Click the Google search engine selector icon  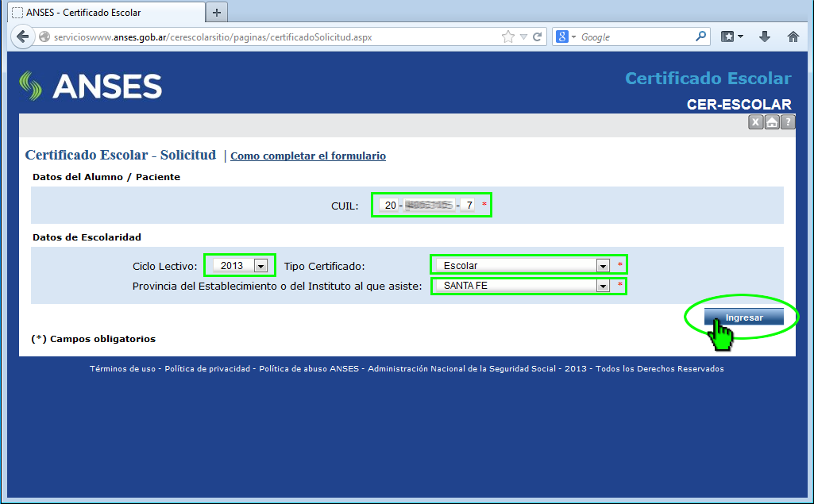[x=565, y=37]
